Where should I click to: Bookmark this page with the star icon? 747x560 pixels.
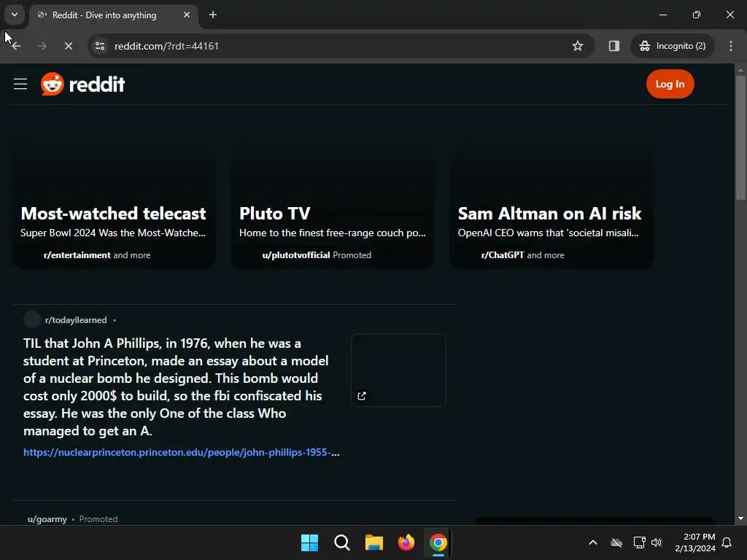pos(578,46)
